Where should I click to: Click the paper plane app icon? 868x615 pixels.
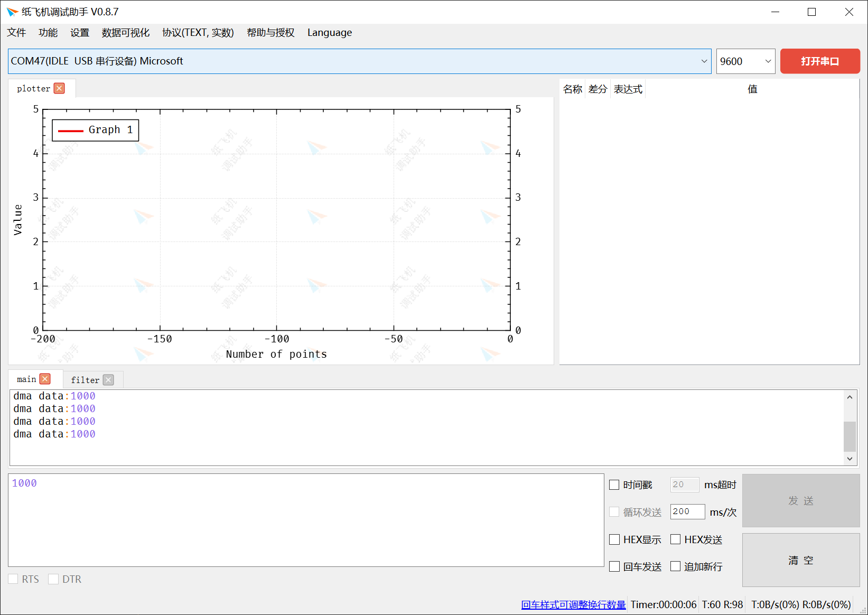pos(12,12)
